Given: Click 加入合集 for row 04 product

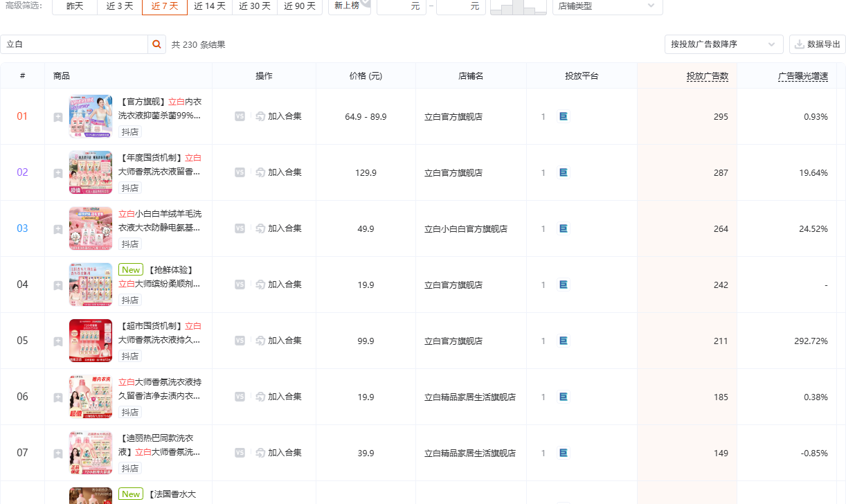Looking at the screenshot, I should [279, 285].
